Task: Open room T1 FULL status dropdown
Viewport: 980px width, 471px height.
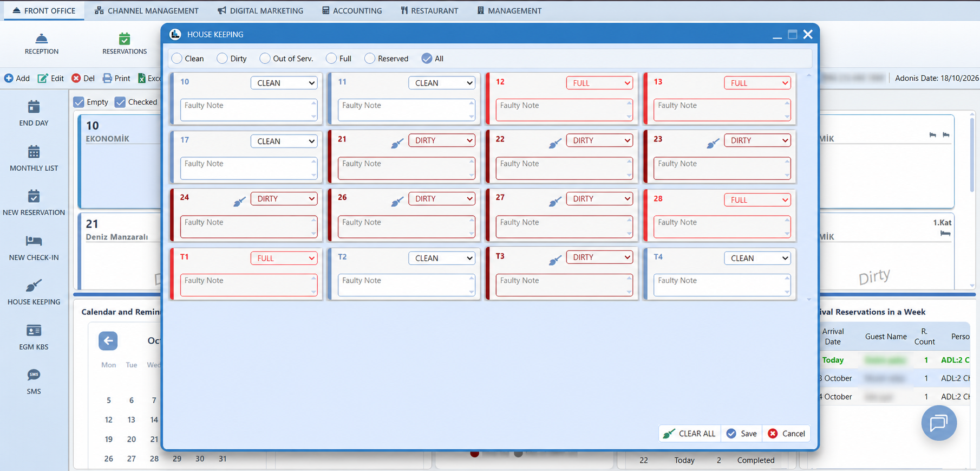Action: tap(284, 258)
